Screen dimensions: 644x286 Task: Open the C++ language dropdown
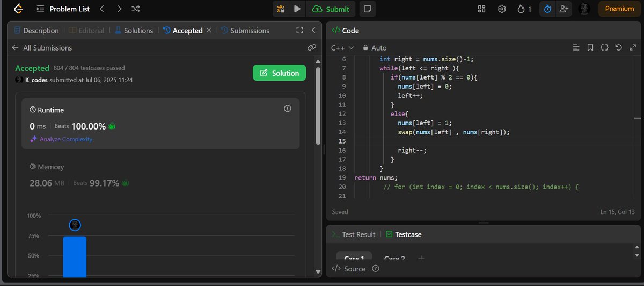click(342, 48)
